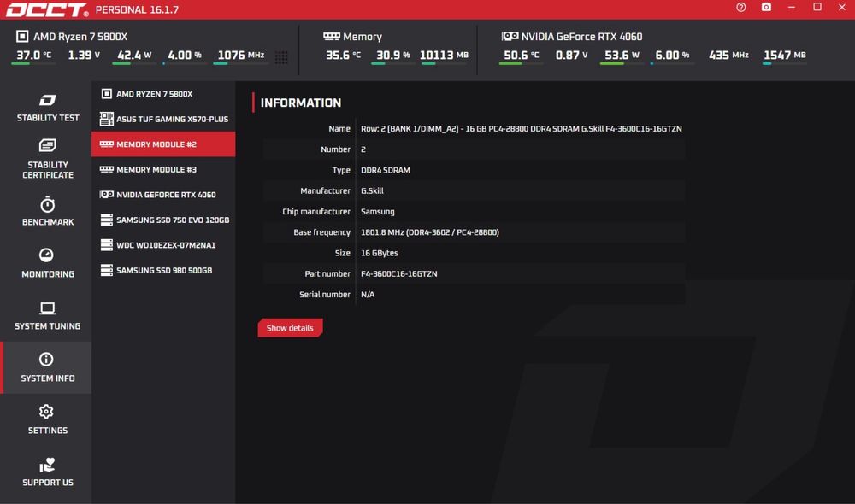Click the GPU card icon in header
Image resolution: width=855 pixels, height=504 pixels.
click(x=510, y=37)
